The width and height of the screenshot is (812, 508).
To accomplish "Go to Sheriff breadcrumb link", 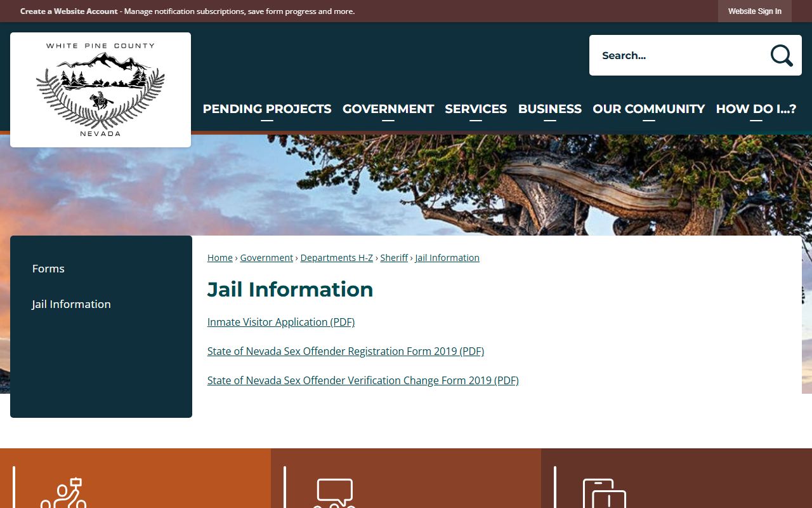I will click(x=394, y=258).
